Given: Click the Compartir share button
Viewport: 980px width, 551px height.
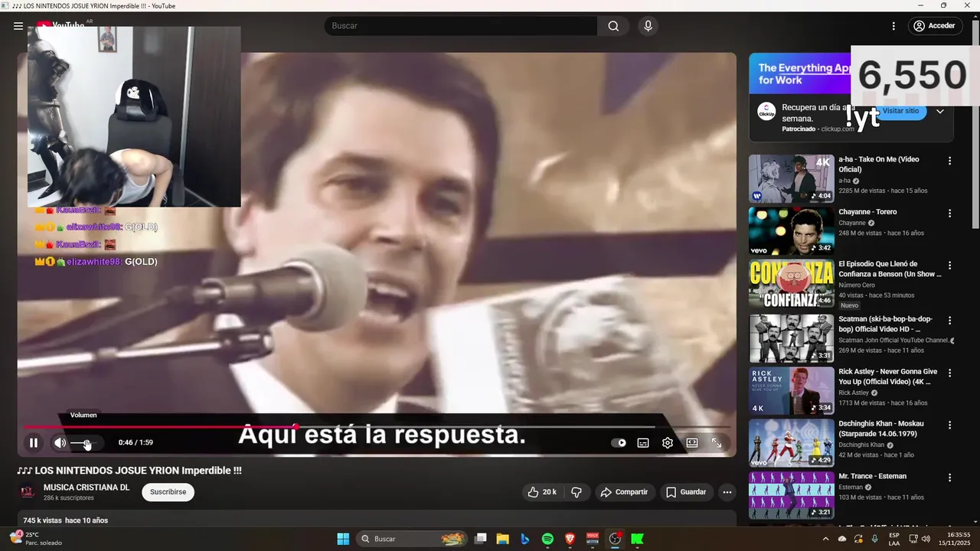Looking at the screenshot, I should [624, 492].
